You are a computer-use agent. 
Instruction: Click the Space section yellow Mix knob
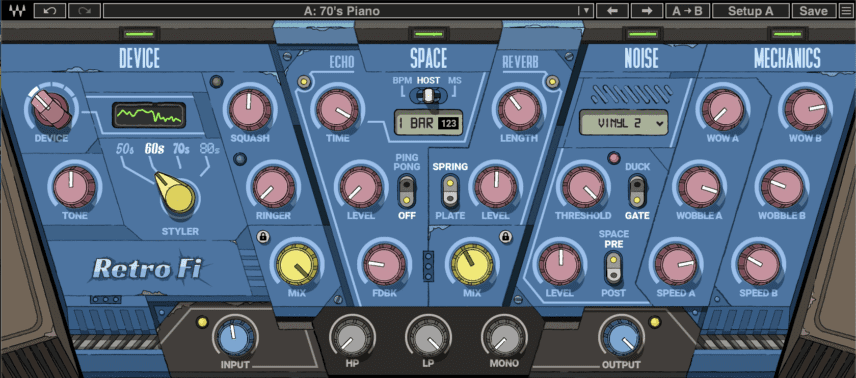click(473, 264)
